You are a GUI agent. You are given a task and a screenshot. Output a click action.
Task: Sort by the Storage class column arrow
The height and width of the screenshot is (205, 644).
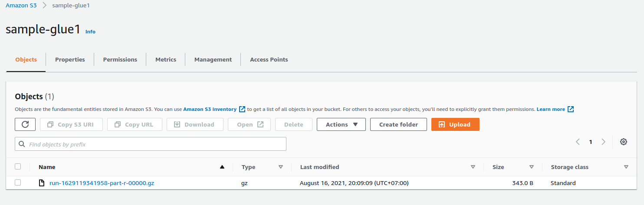(626, 167)
